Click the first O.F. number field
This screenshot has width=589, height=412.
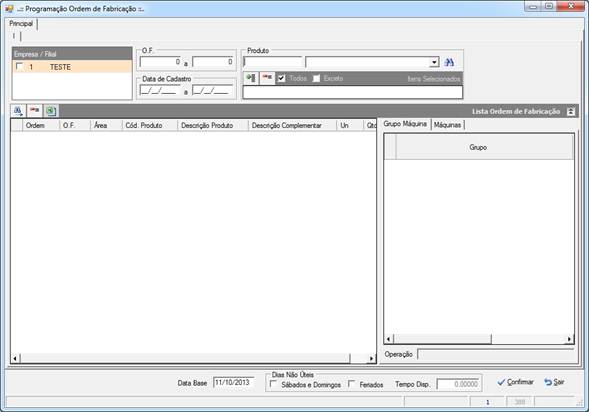[160, 62]
